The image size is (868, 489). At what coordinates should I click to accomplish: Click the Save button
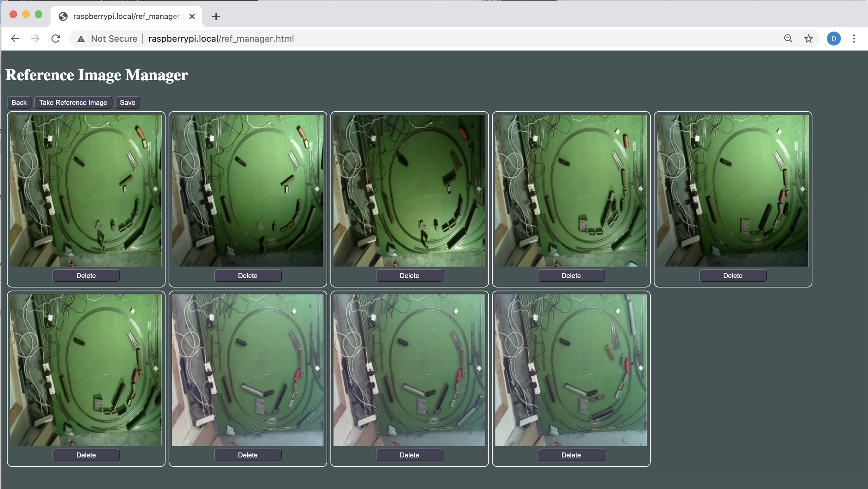pos(127,103)
